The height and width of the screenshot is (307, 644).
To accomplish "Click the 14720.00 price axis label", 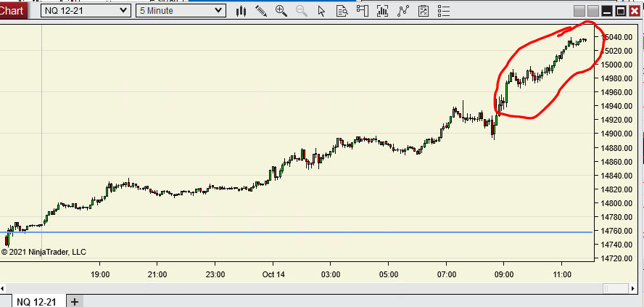I will [x=617, y=258].
